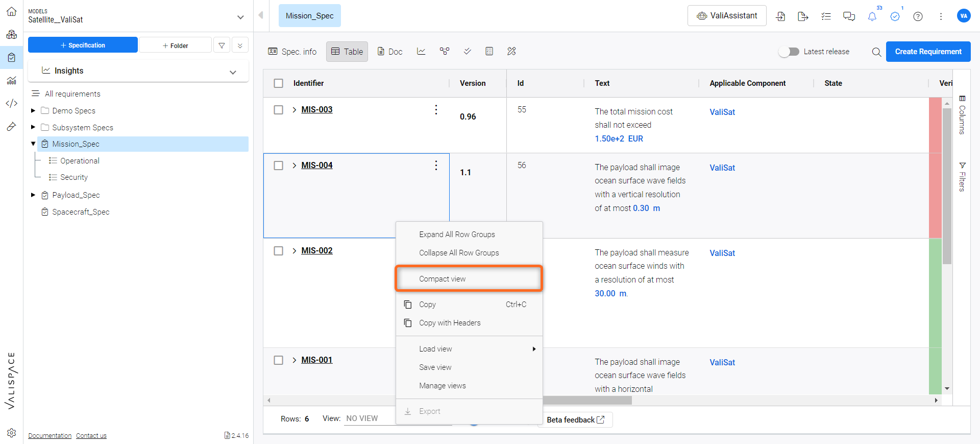Expand the Demo Specs folder
980x444 pixels.
tap(33, 110)
